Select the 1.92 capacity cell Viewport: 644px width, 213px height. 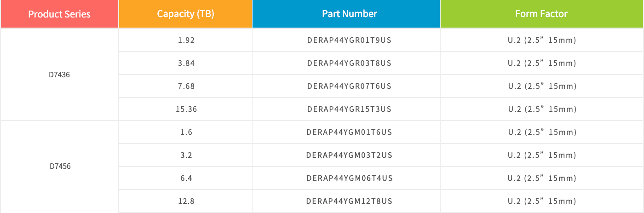(185, 40)
